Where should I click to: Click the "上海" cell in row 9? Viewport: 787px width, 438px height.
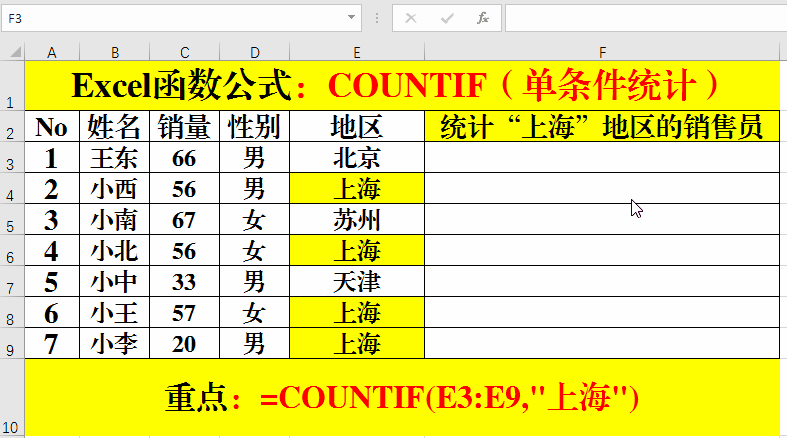pos(357,344)
